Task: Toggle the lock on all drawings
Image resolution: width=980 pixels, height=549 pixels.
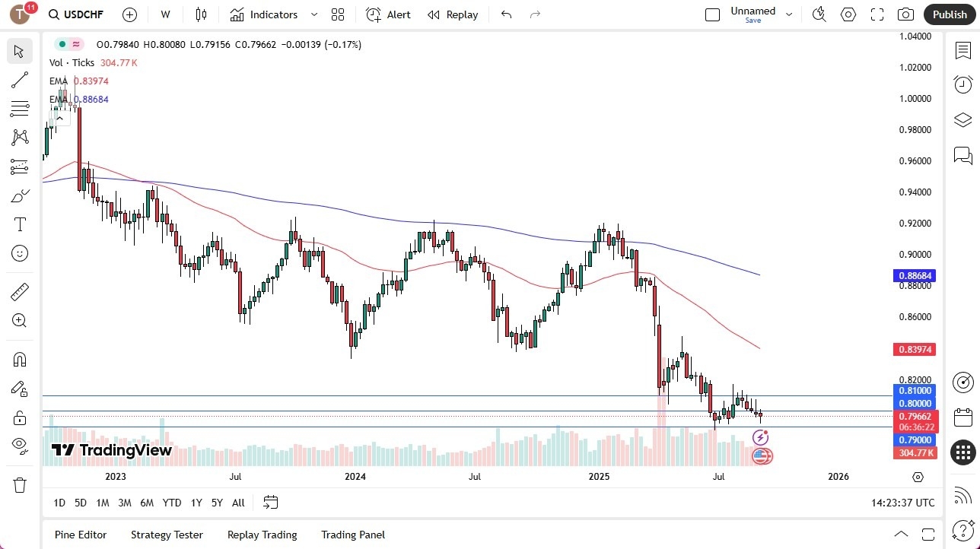Action: point(19,417)
